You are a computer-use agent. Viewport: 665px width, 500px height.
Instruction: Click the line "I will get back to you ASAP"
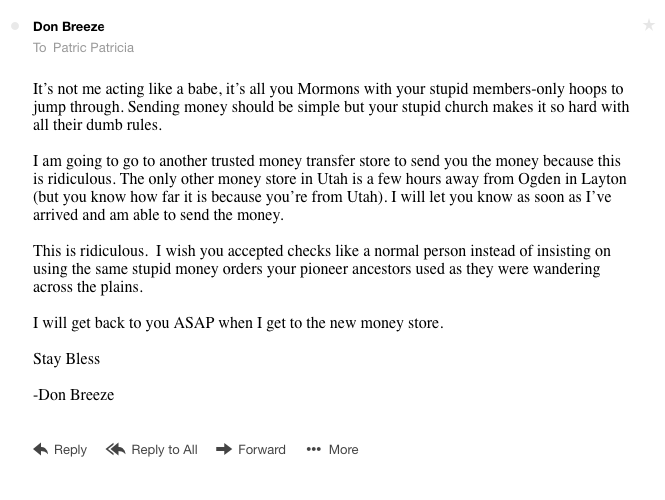click(238, 323)
